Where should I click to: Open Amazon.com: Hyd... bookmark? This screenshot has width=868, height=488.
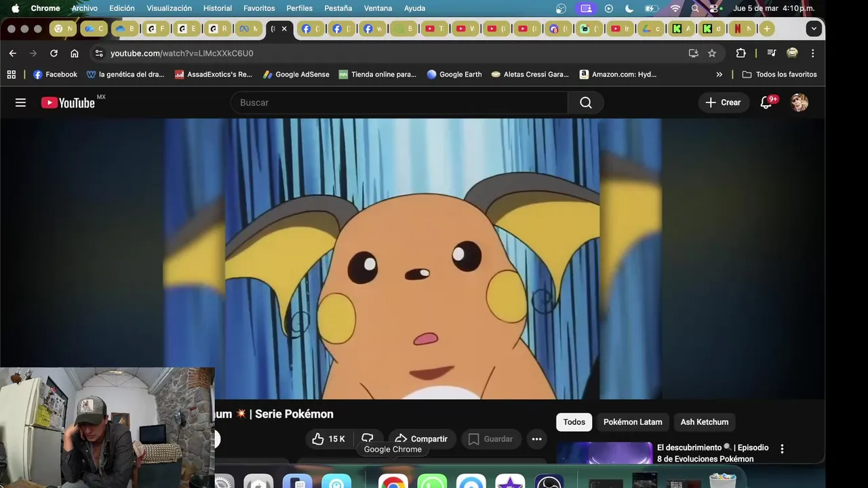pyautogui.click(x=618, y=75)
